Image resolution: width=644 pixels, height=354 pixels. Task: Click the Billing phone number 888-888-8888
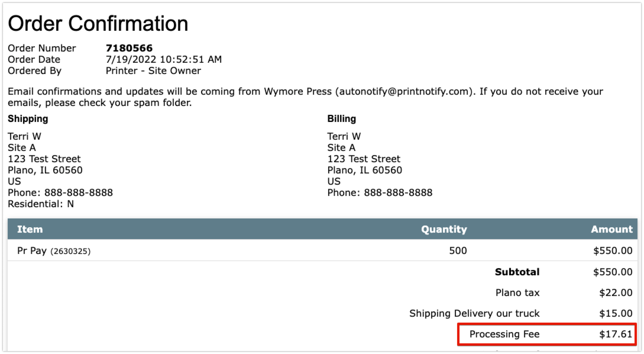point(398,193)
